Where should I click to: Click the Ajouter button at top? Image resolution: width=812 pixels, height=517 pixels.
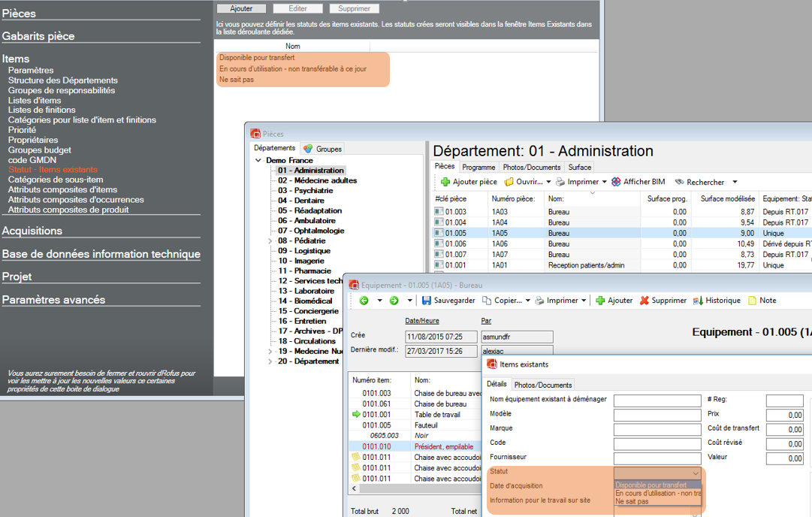point(241,9)
